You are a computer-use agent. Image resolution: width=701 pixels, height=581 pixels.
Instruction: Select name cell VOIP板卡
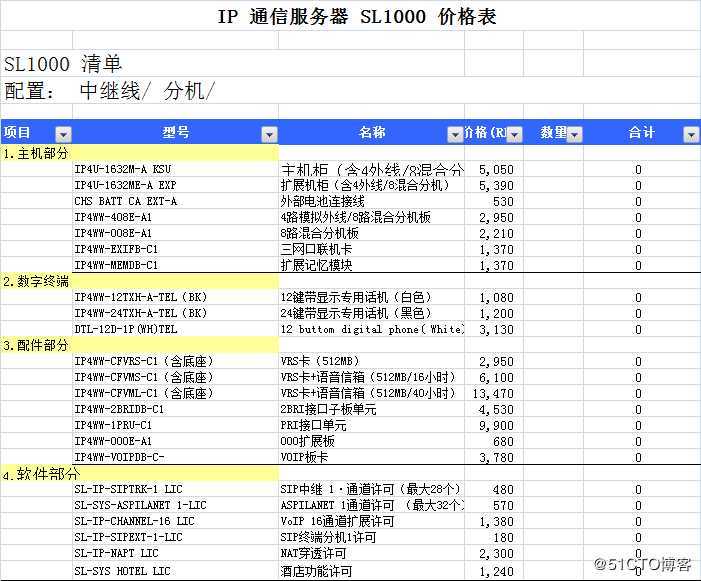point(372,457)
